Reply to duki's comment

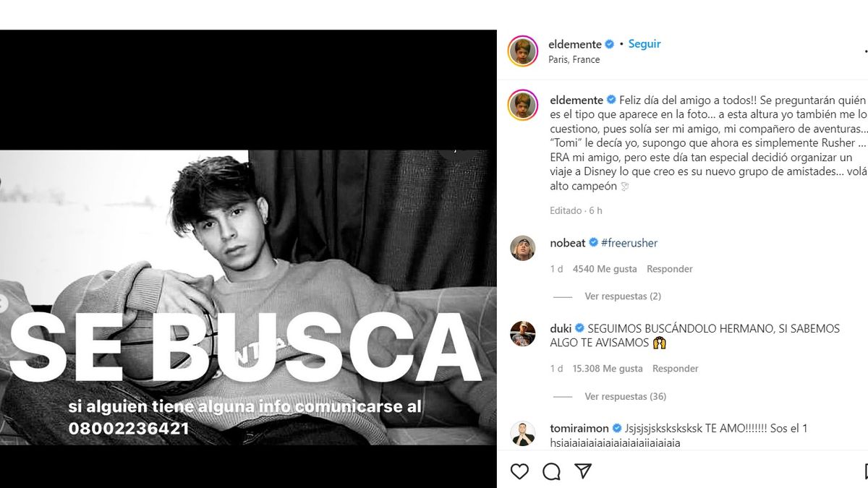[676, 369]
